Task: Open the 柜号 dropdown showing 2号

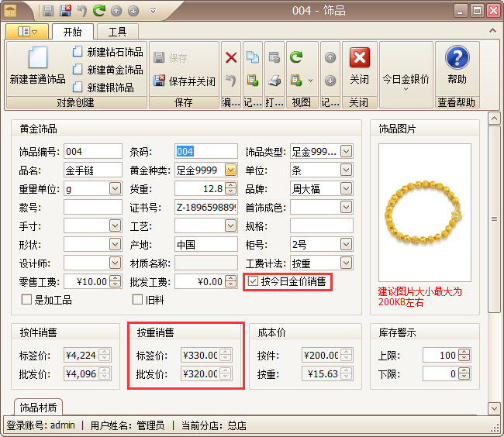Action: click(346, 244)
